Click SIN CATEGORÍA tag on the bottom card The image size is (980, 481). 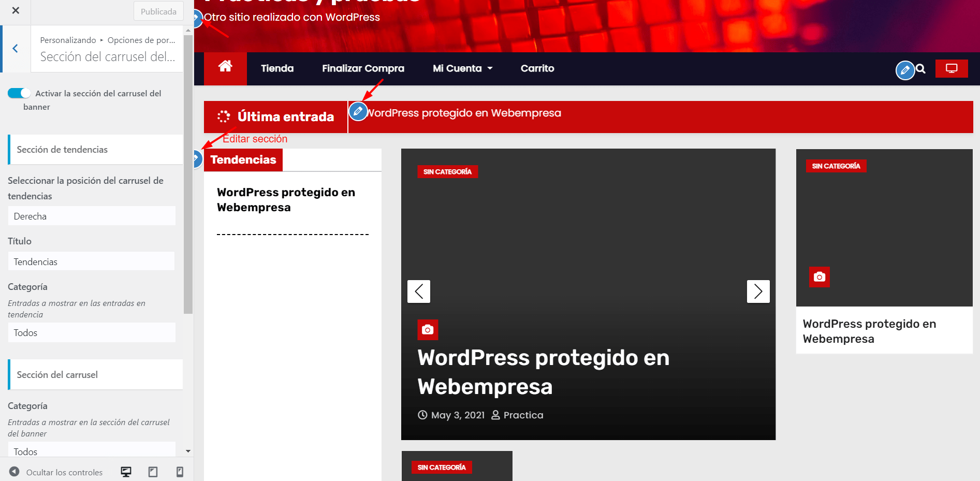pos(442,468)
